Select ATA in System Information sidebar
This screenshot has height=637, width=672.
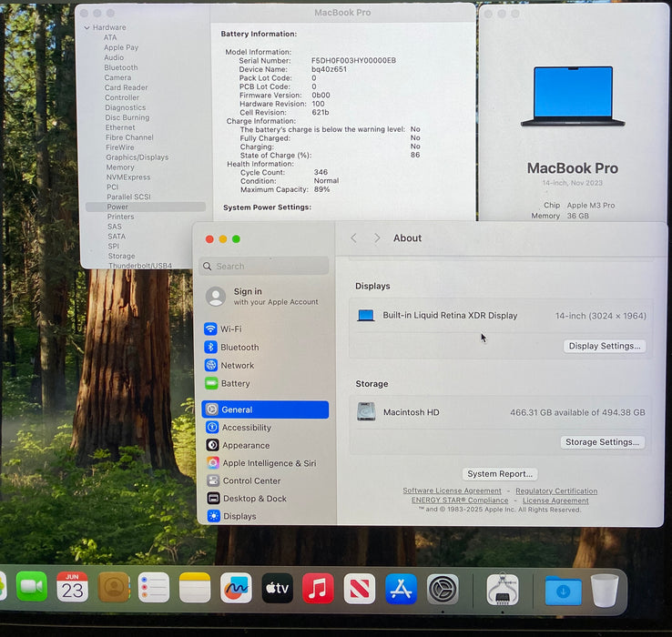(109, 37)
